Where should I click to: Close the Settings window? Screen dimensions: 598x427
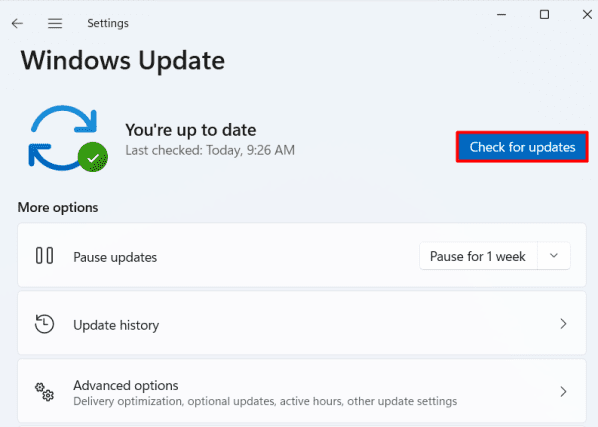point(587,14)
